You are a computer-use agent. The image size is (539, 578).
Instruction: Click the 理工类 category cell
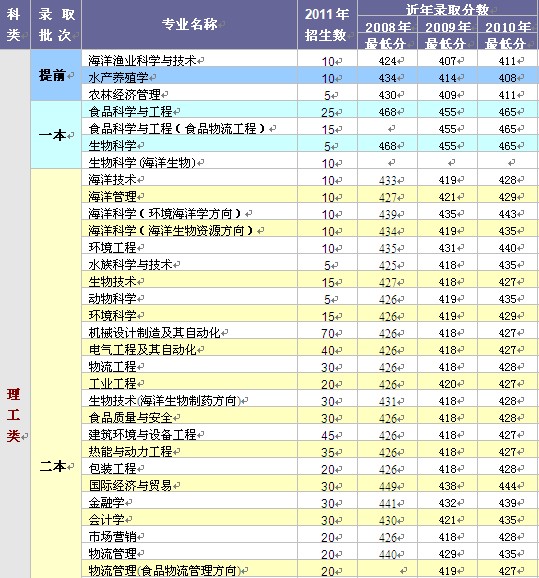click(15, 415)
